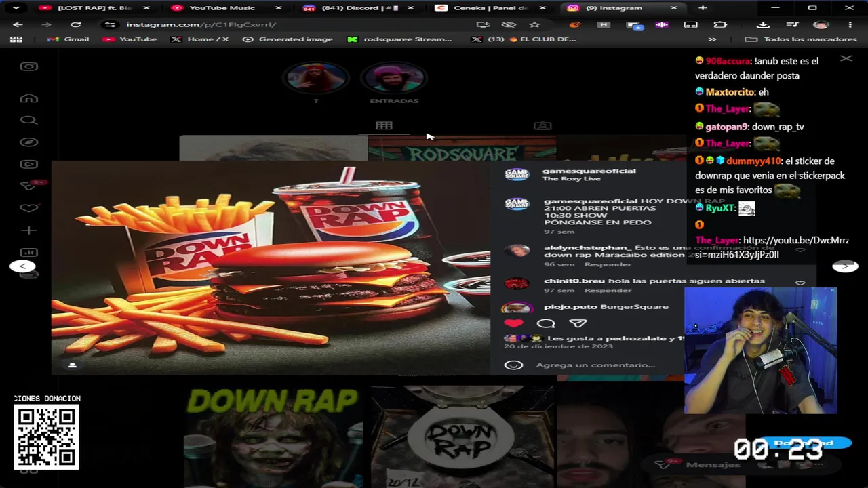This screenshot has width=868, height=488.
Task: Open emoji picker in comment box
Action: 513,365
